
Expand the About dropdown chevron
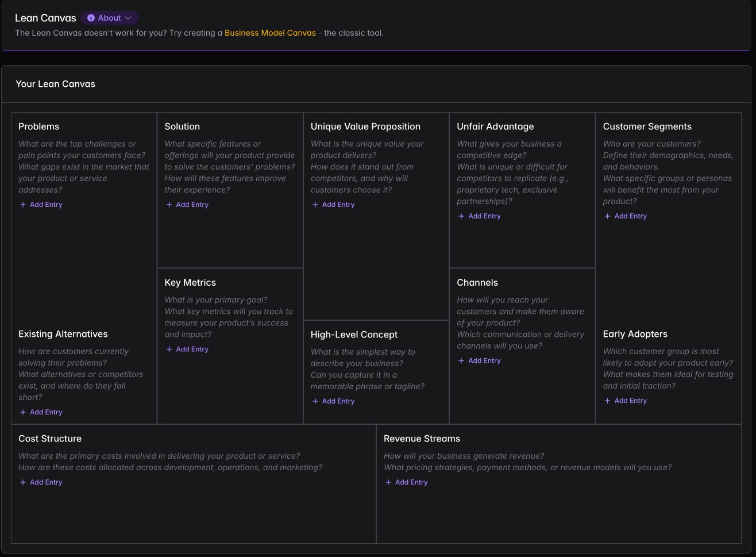(x=128, y=18)
